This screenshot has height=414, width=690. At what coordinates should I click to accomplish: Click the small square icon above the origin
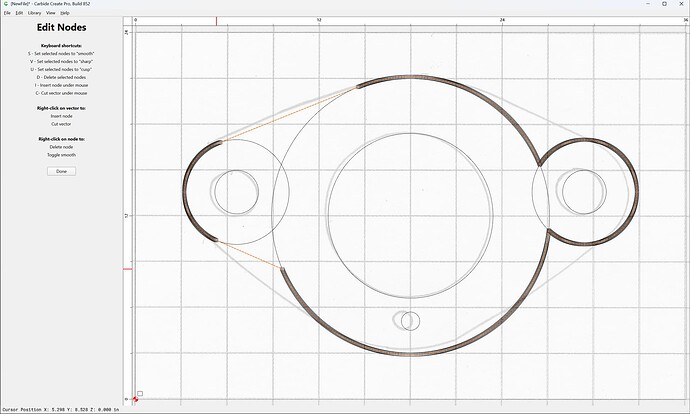tap(140, 393)
